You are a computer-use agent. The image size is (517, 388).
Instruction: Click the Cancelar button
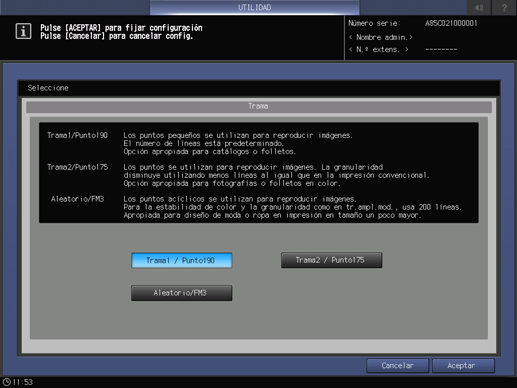point(397,366)
